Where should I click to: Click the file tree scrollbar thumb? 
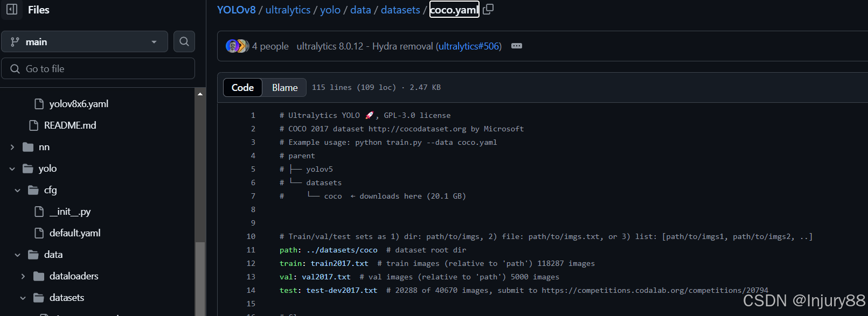point(200,279)
